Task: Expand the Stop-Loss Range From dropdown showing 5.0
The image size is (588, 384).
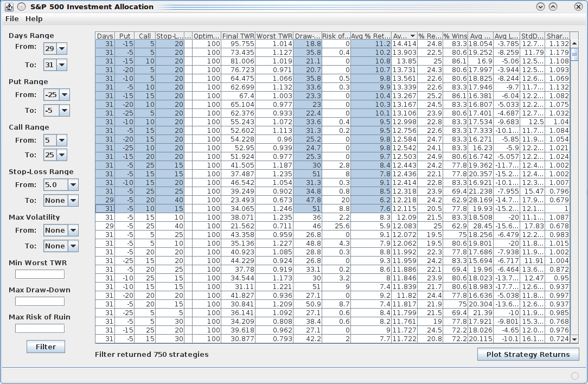Action: pyautogui.click(x=73, y=184)
